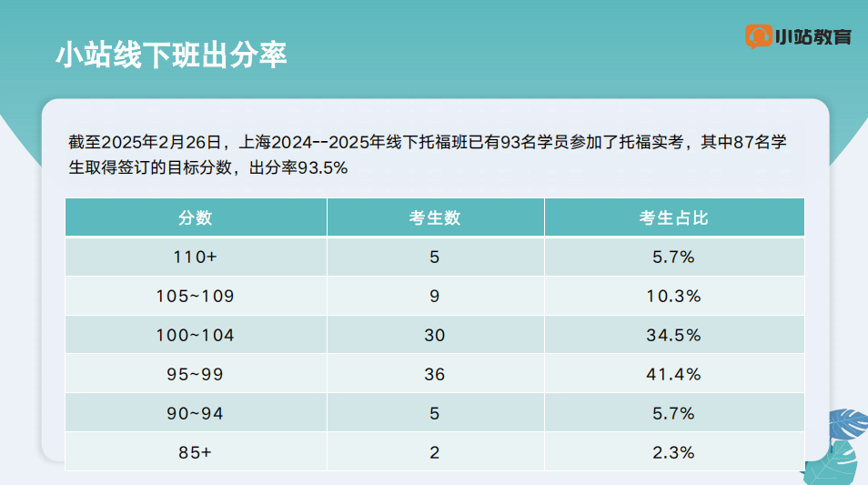Image resolution: width=868 pixels, height=485 pixels.
Task: Click the 考生数 column header
Action: 436,217
